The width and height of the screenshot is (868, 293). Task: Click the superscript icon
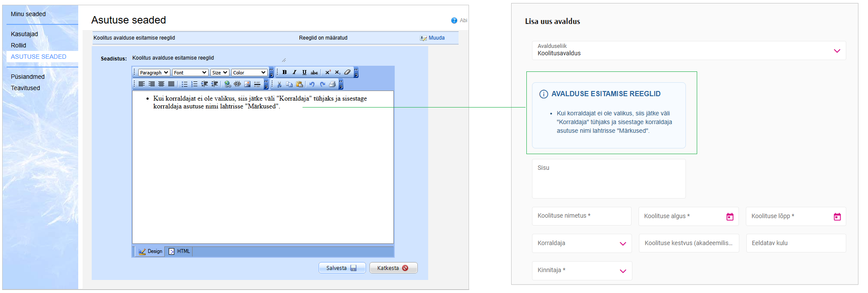(x=328, y=72)
